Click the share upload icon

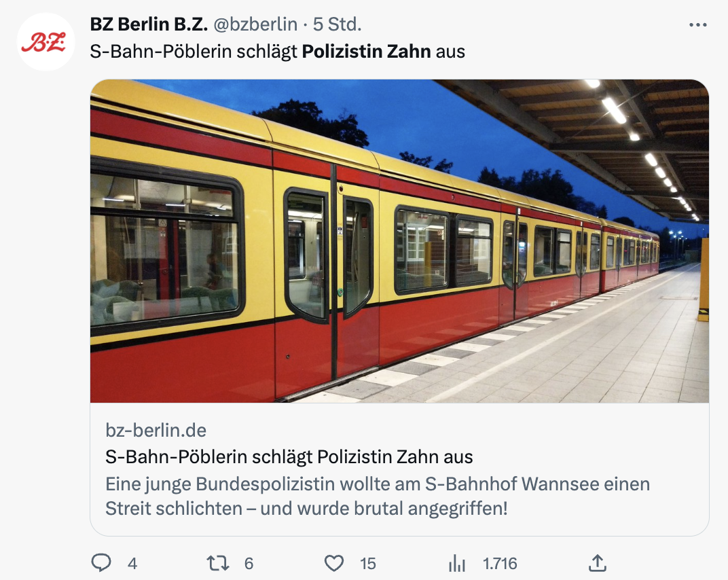[597, 563]
